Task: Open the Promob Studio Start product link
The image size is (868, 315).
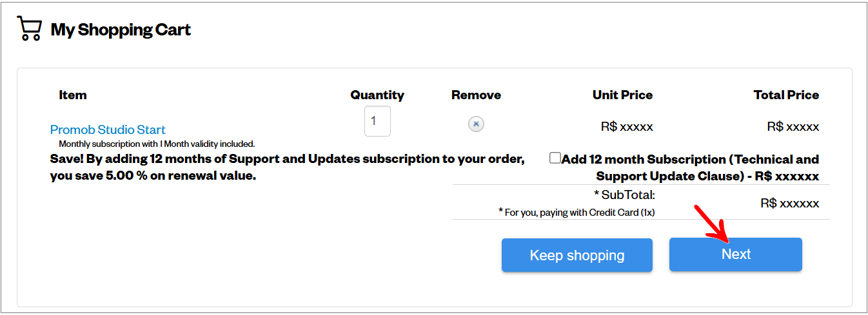Action: point(108,129)
